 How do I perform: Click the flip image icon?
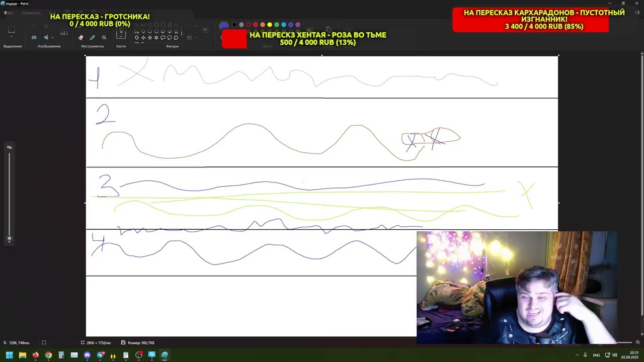[46, 37]
